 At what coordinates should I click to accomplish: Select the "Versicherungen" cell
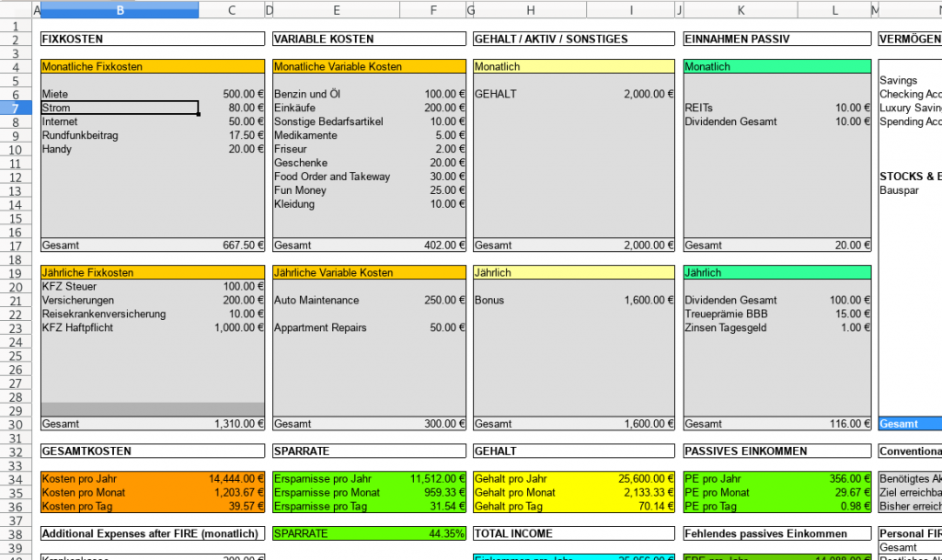(120, 301)
